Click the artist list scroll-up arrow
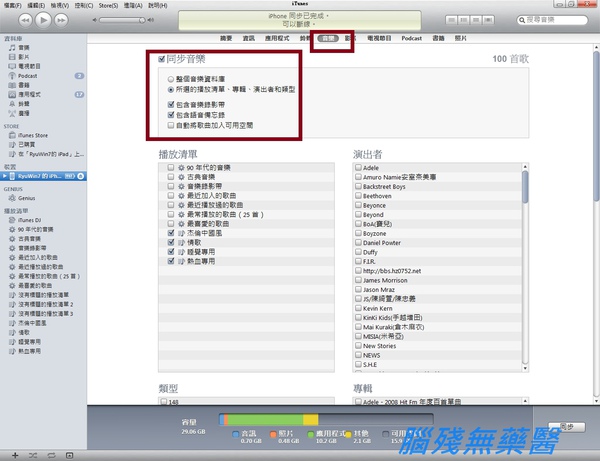 525,167
